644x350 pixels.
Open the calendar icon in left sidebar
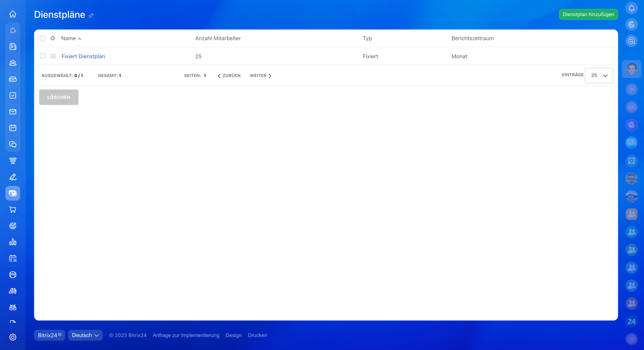13,128
